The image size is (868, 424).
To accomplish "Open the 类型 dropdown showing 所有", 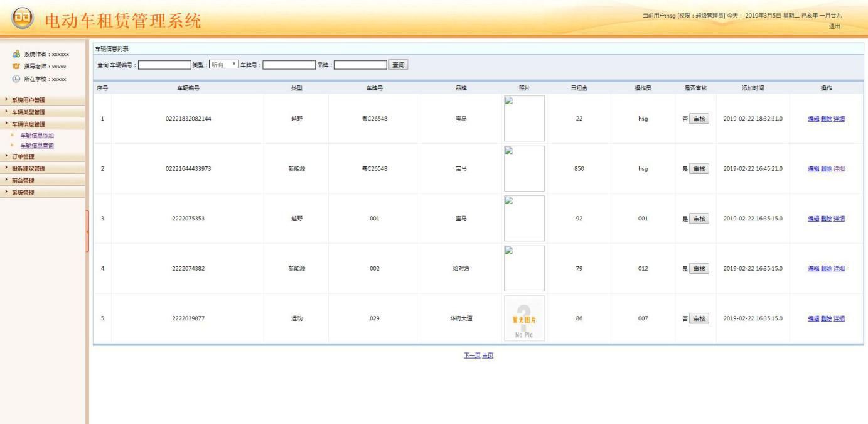I will 223,65.
